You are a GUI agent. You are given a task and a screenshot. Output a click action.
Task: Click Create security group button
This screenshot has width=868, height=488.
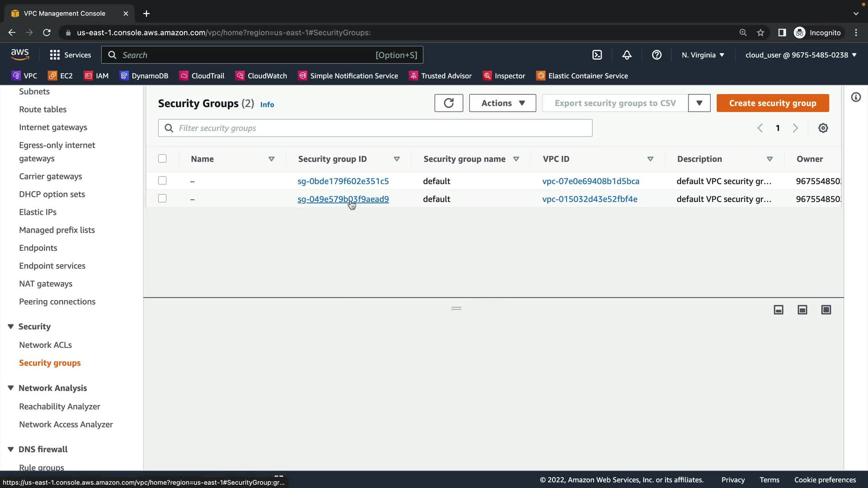[x=772, y=103]
